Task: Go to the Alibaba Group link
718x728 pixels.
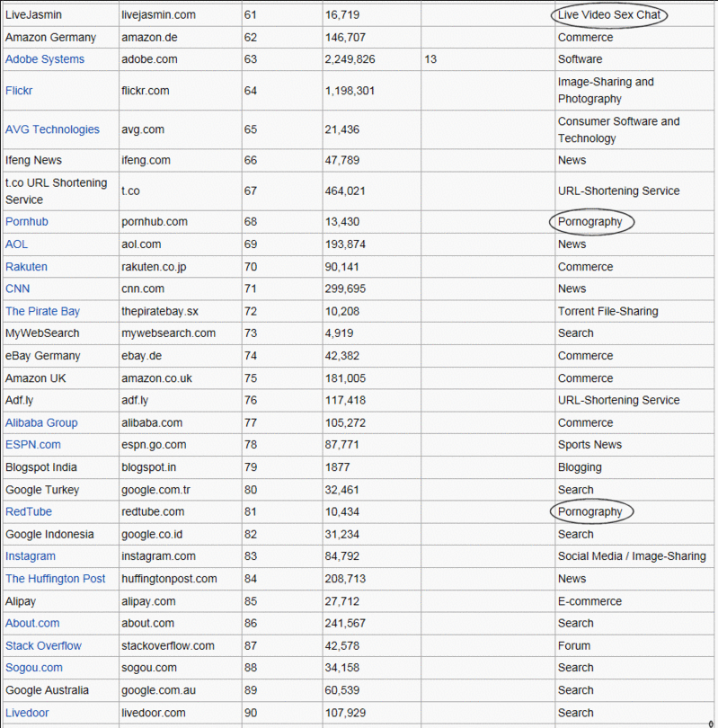Action: click(x=41, y=422)
